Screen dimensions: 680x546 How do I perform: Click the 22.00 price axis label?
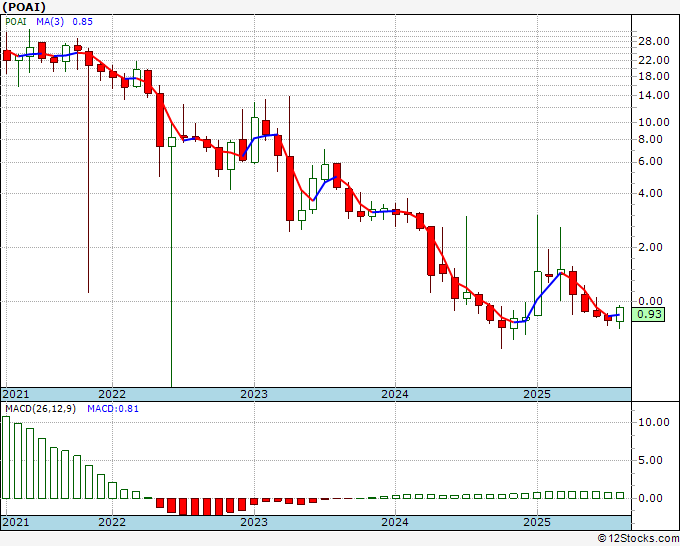click(x=654, y=60)
